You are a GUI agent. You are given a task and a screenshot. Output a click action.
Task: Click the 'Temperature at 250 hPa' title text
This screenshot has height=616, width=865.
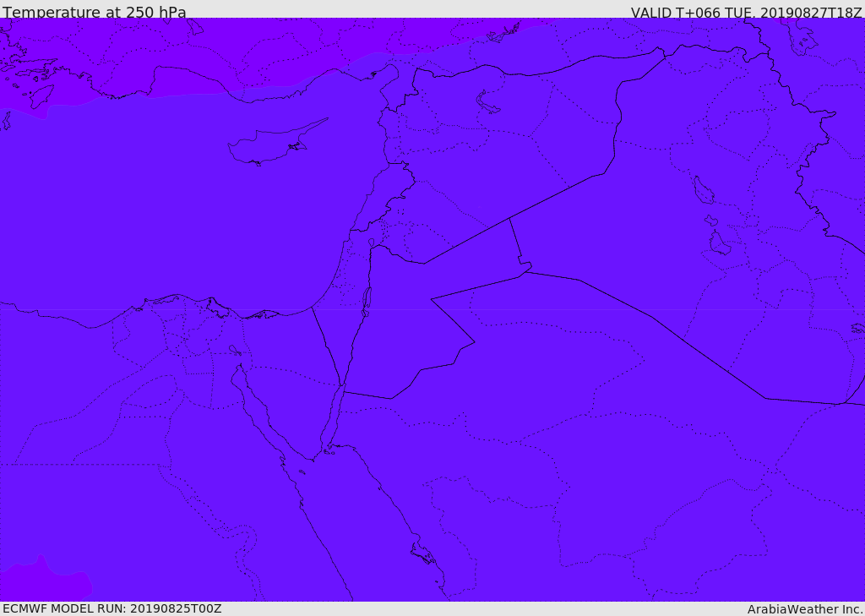click(95, 12)
